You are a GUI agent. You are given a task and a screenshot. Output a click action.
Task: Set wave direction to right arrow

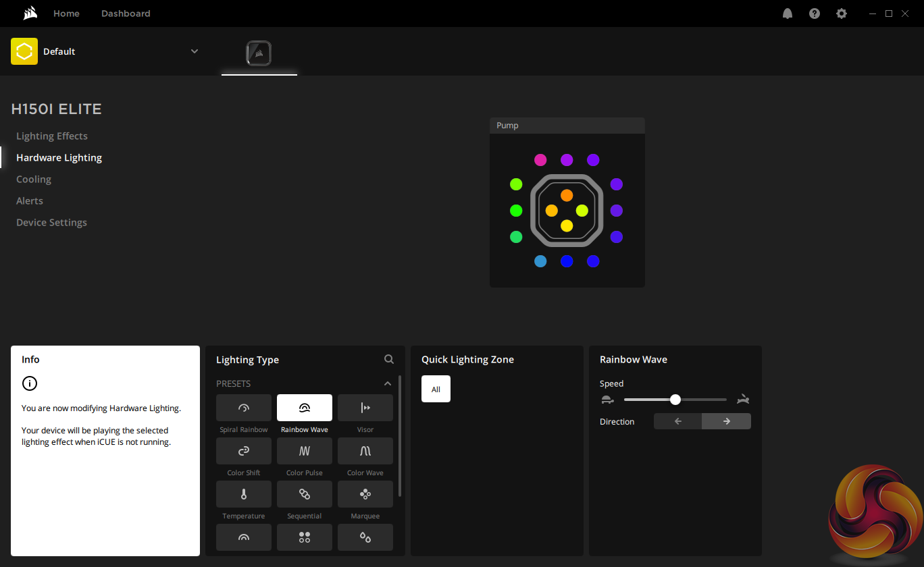coord(727,421)
